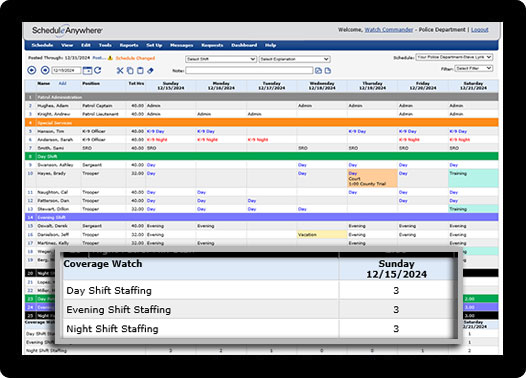Open the Edit menu
The image size is (526, 378).
point(86,45)
